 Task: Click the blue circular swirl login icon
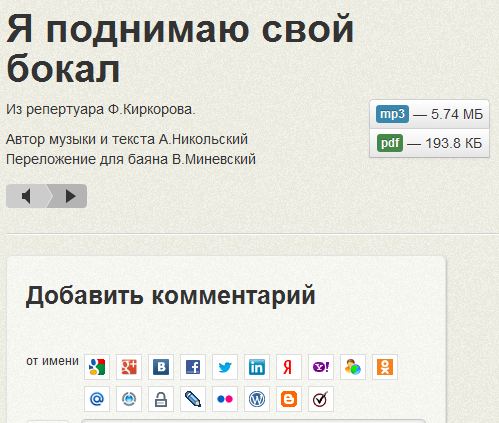129,399
